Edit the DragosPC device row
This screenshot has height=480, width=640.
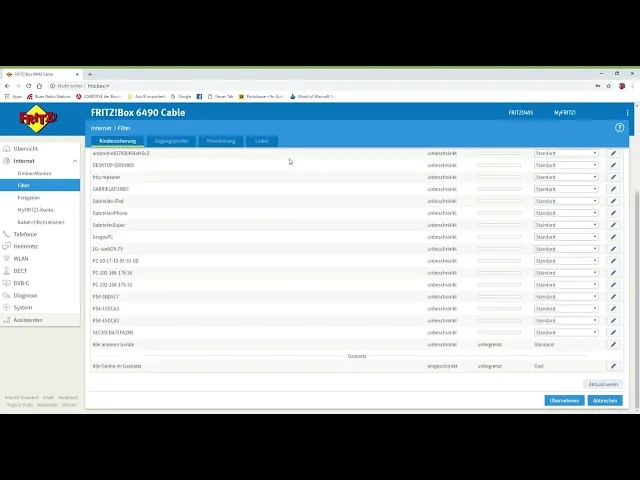tap(613, 237)
